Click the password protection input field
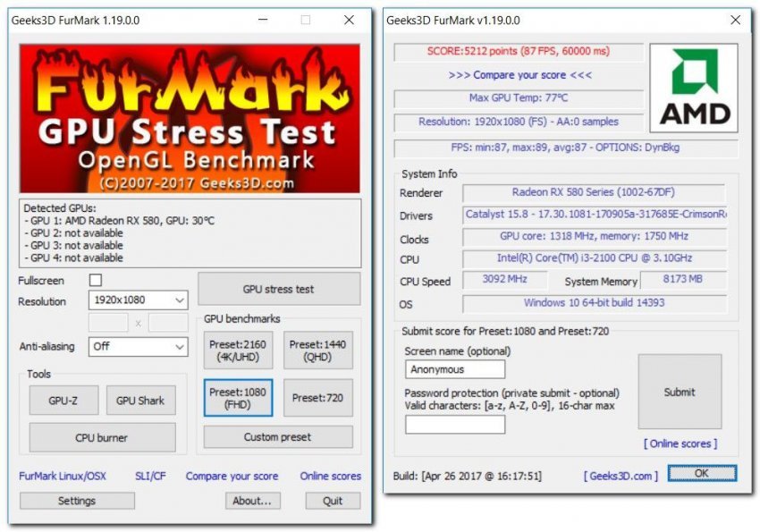Image resolution: width=760 pixels, height=532 pixels. point(455,425)
